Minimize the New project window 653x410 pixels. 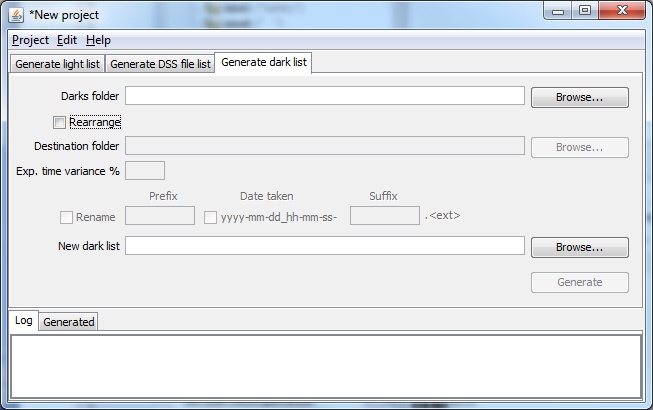click(558, 11)
